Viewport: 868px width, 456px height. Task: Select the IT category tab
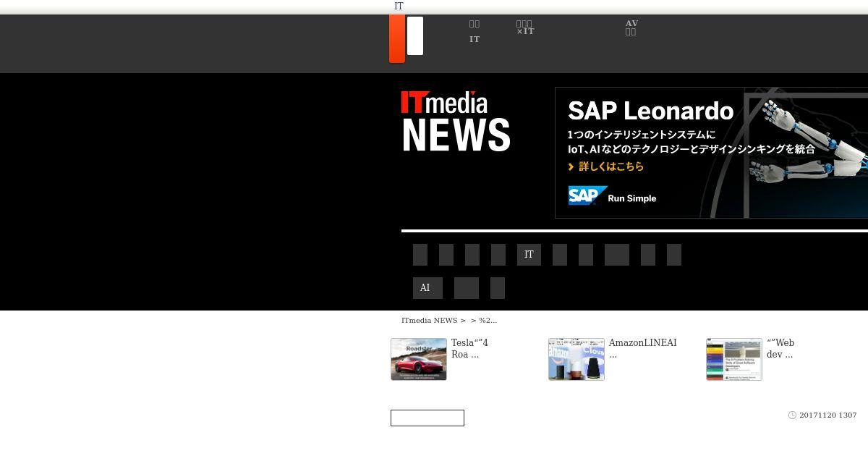pyautogui.click(x=529, y=255)
